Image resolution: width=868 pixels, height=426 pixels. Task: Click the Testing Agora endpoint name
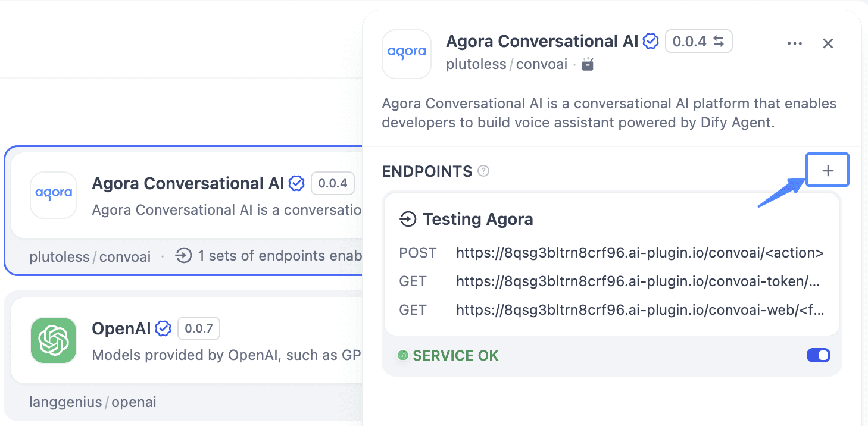click(x=477, y=220)
